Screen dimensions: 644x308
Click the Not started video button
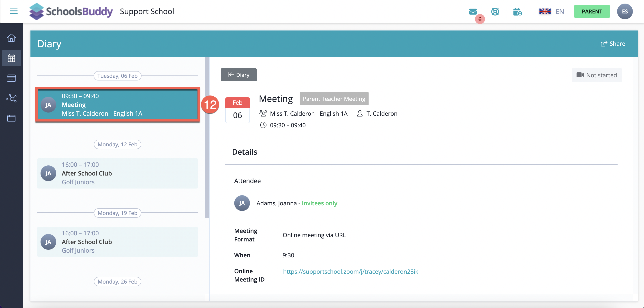597,75
